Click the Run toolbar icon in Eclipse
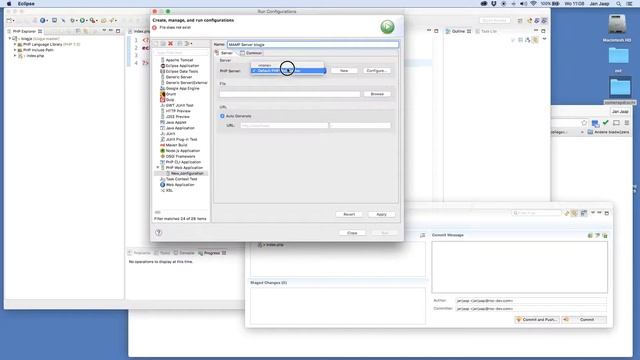This screenshot has height=360, width=640. click(82, 20)
